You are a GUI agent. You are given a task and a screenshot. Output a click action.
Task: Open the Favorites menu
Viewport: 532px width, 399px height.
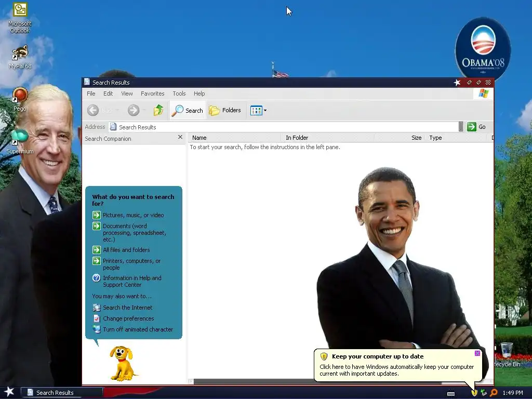(152, 94)
